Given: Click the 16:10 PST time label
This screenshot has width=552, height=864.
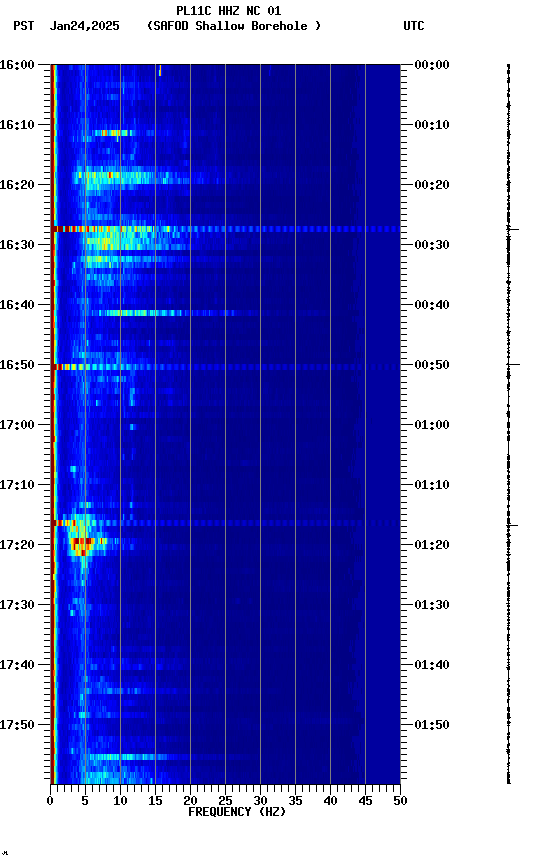Looking at the screenshot, I should [x=17, y=125].
